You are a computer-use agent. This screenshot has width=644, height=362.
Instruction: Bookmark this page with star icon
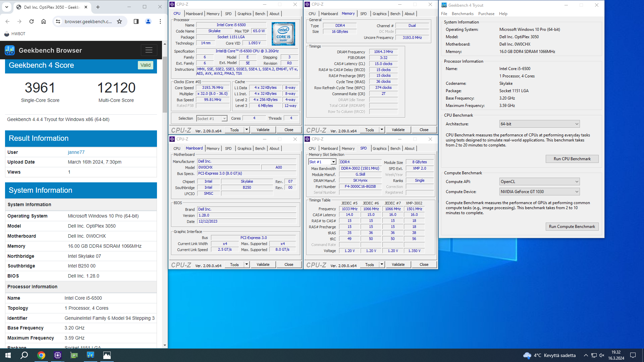point(119,21)
